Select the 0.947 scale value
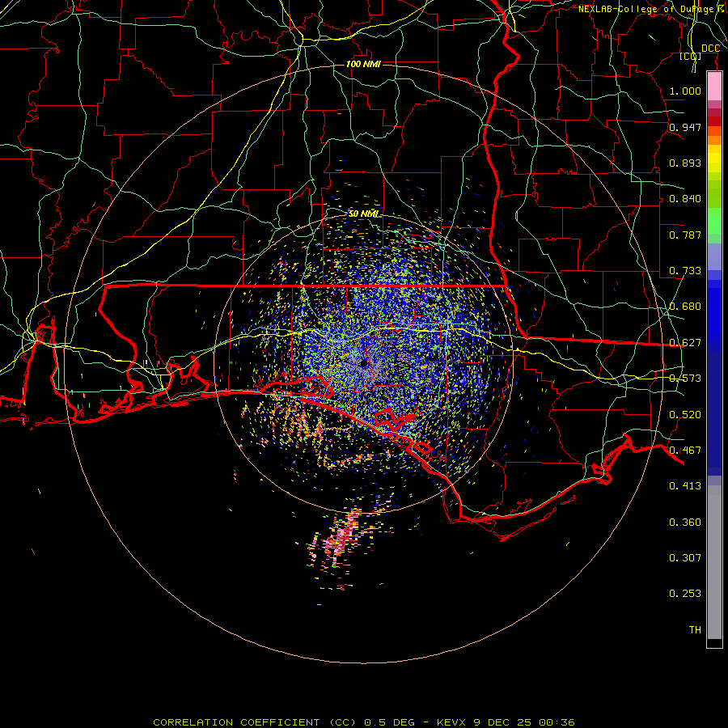Viewport: 728px width, 728px height. pyautogui.click(x=685, y=127)
